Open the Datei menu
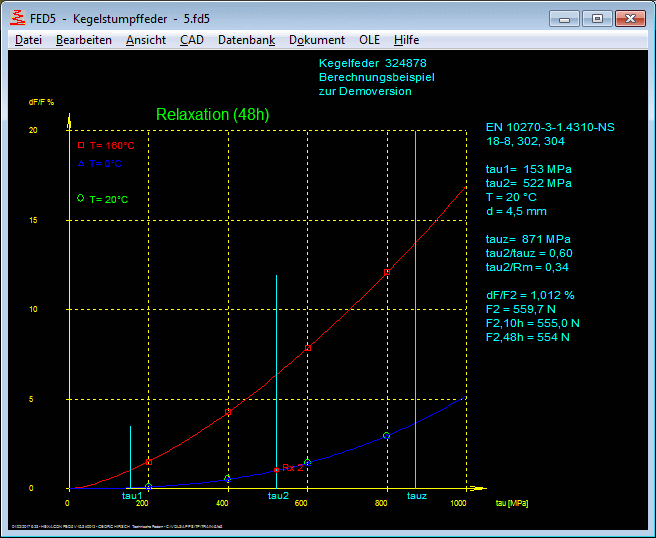This screenshot has width=656, height=538. (28, 40)
